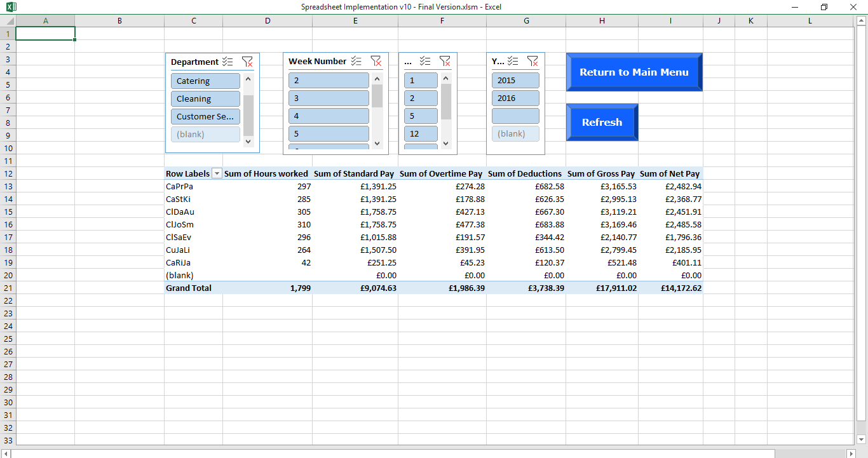This screenshot has width=868, height=458.
Task: Toggle multi-select on the Year slicer
Action: pos(513,61)
